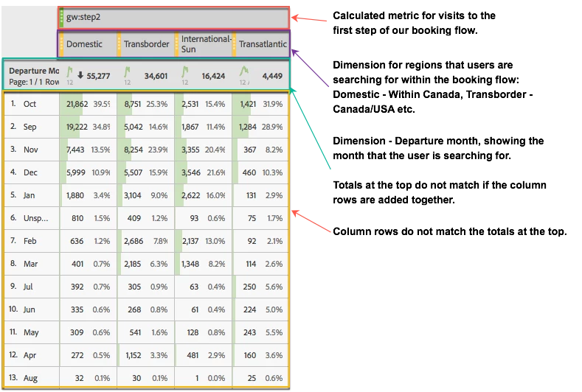
Task: Click Mar Transborder value 2,185
Action: coord(133,264)
